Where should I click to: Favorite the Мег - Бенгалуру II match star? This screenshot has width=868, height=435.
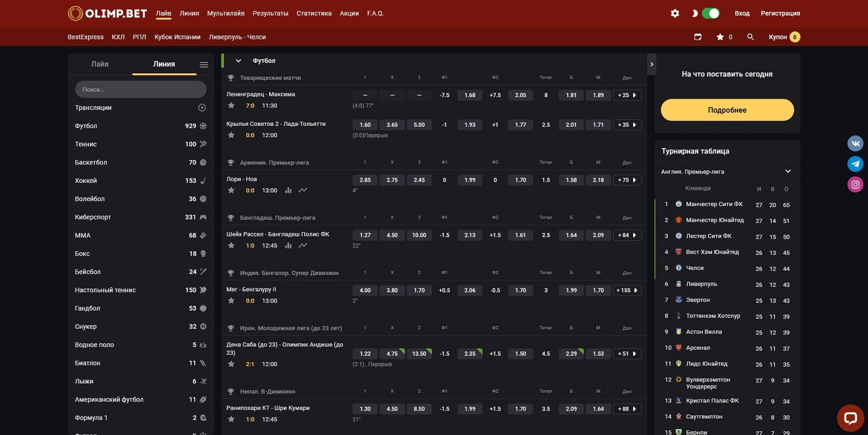coord(231,300)
